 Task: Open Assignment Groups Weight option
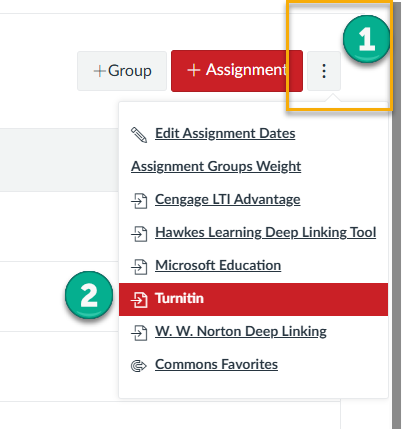(216, 166)
